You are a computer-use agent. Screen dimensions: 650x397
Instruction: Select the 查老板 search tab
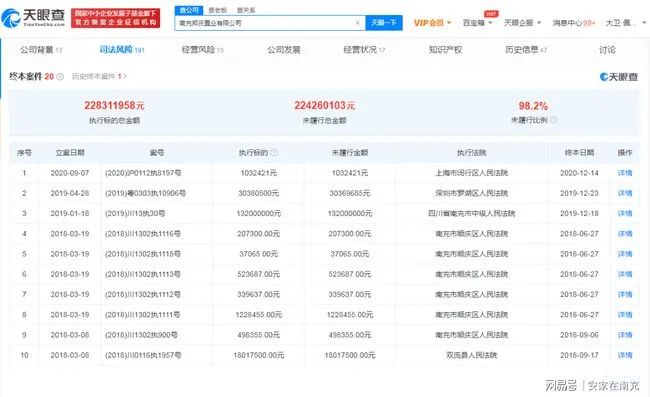217,10
